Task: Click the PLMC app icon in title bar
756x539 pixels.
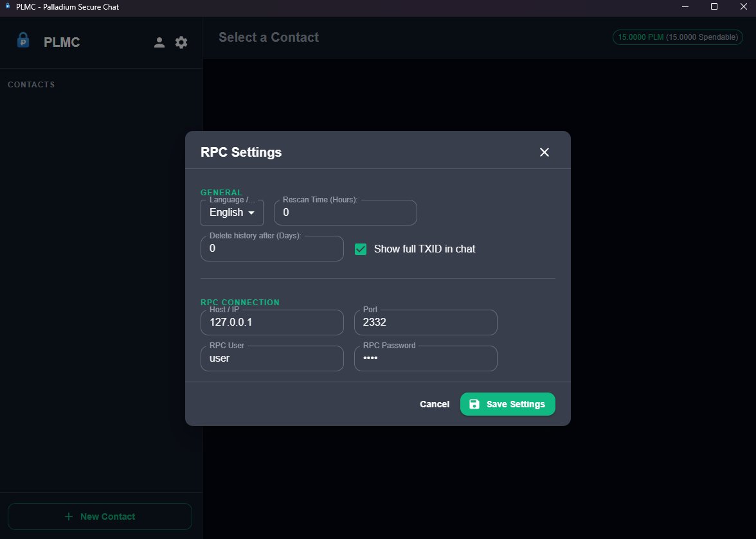Action: tap(6, 7)
